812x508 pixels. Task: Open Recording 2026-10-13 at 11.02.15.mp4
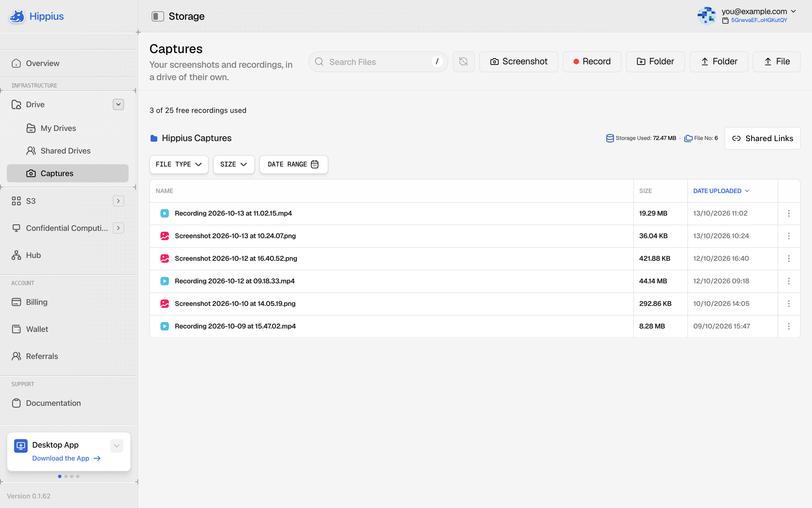click(233, 213)
